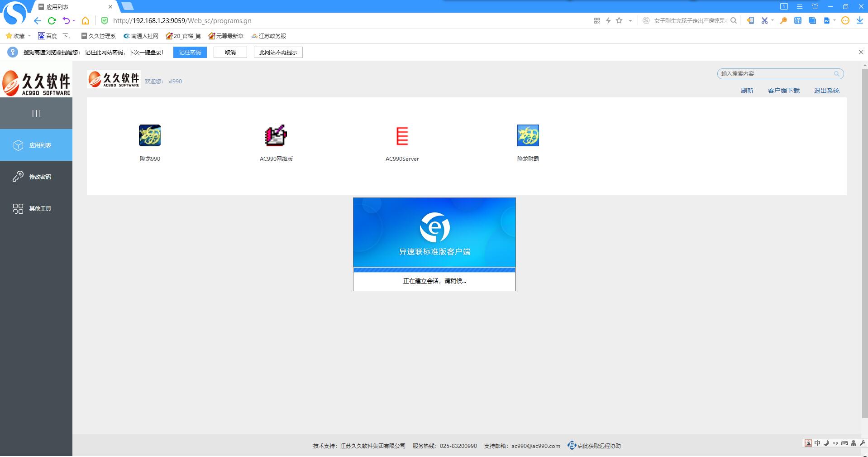
Task: Click the 退出系统 link
Action: pyautogui.click(x=827, y=91)
